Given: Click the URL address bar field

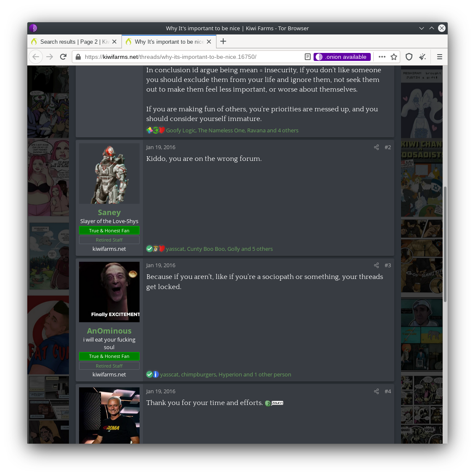Looking at the screenshot, I should pyautogui.click(x=189, y=57).
